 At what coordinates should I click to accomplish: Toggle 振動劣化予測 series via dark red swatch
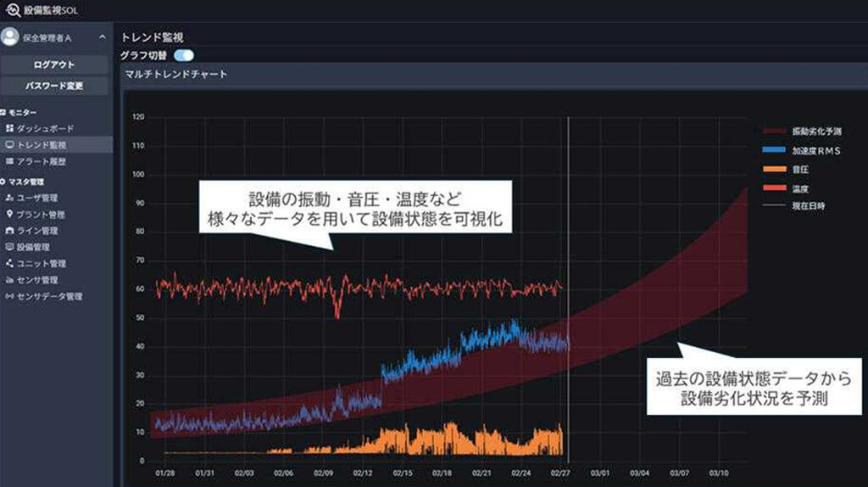coord(774,132)
